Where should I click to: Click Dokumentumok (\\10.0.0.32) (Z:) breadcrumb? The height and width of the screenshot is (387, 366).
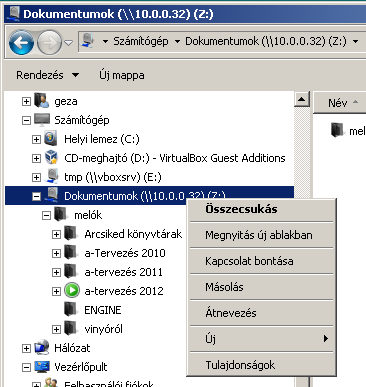[266, 41]
